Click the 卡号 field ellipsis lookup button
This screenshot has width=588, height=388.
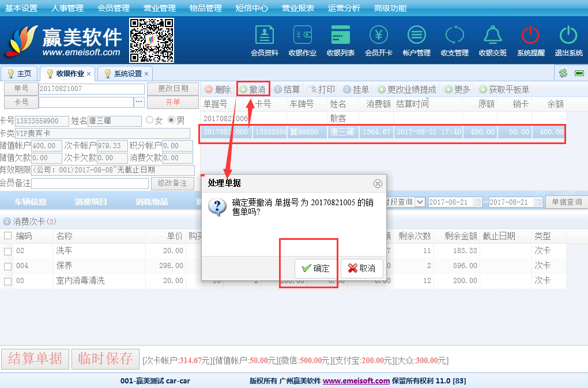point(139,102)
